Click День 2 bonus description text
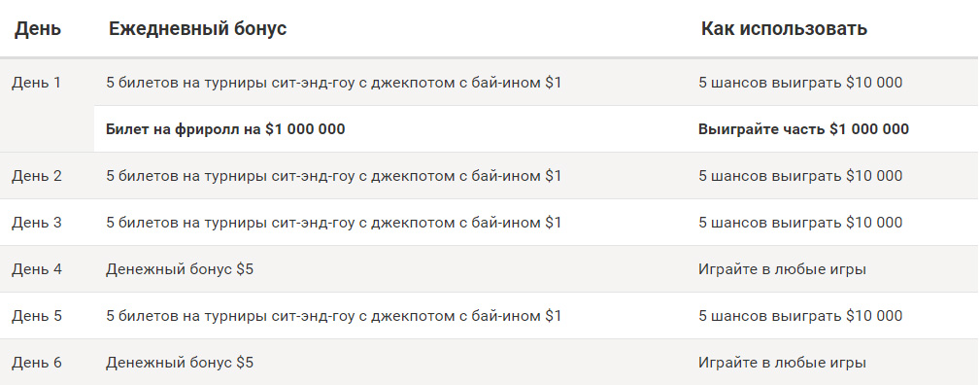The height and width of the screenshot is (385, 980). (334, 176)
